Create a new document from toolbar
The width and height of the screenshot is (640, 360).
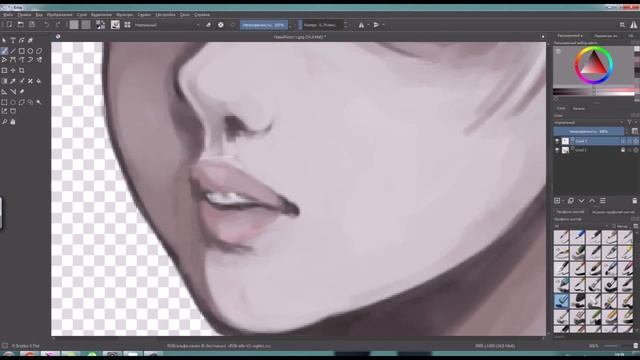pyautogui.click(x=9, y=25)
